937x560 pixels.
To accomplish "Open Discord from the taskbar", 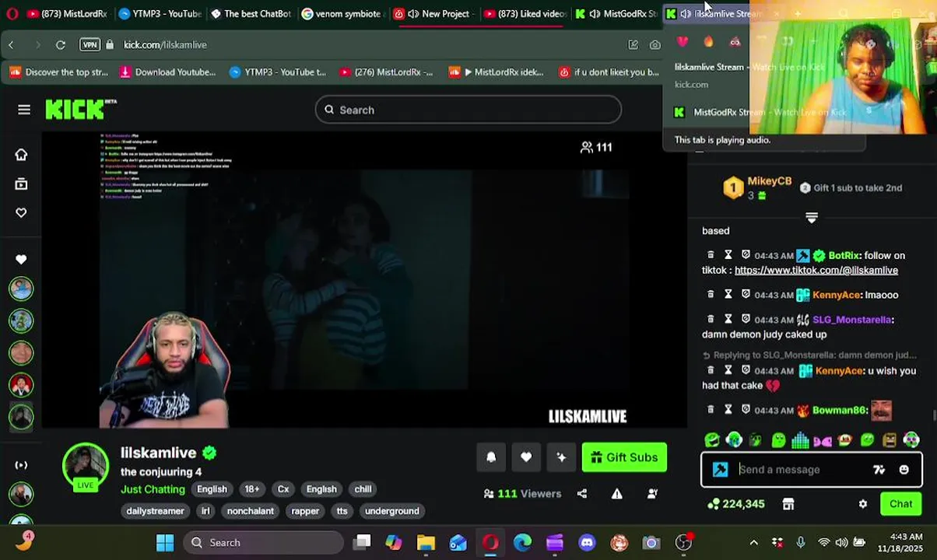I will [587, 543].
